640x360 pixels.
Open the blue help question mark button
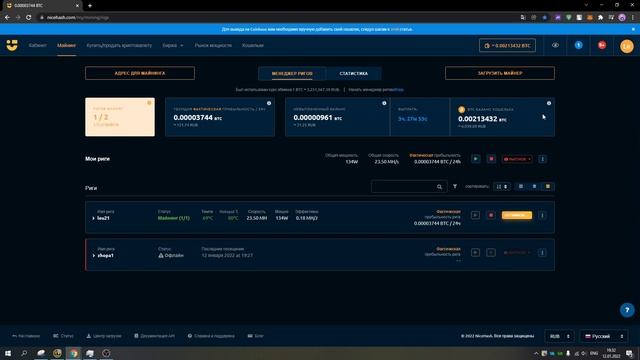627,310
